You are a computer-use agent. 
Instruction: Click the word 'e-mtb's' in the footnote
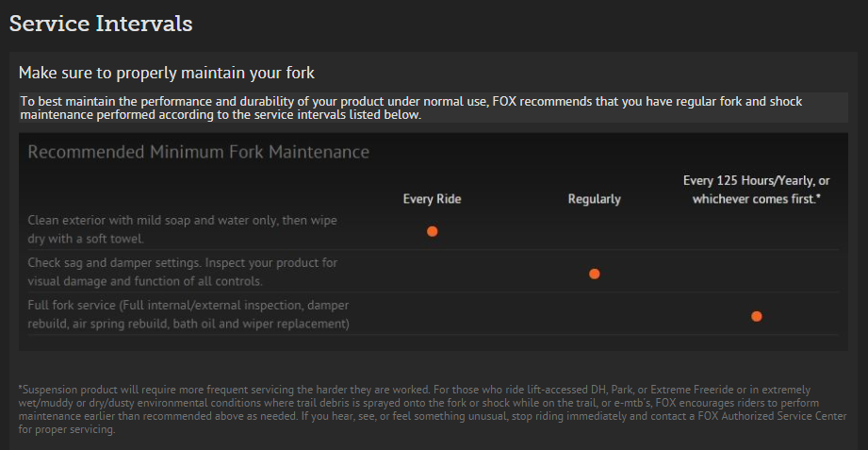pyautogui.click(x=630, y=403)
